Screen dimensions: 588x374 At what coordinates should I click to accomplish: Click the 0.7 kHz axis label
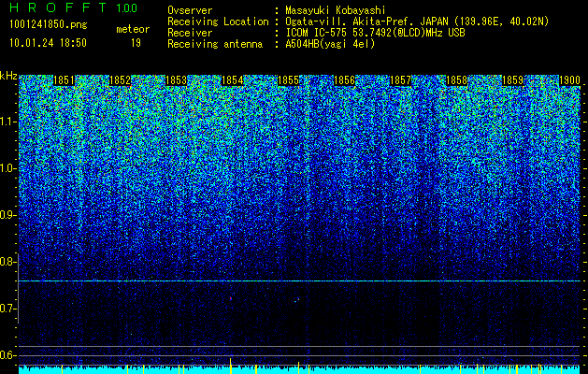point(7,309)
